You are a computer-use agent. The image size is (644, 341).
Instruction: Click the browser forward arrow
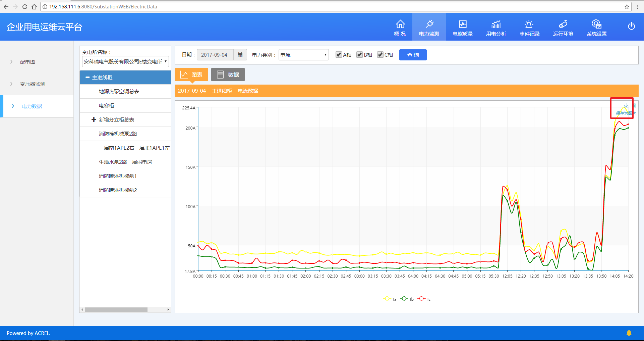pyautogui.click(x=15, y=7)
